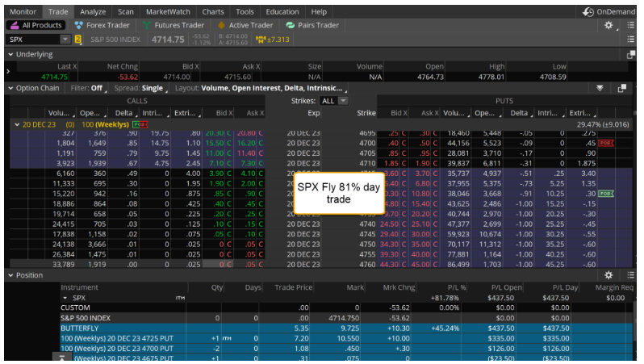Click the All Products button
644x364 pixels.
tap(36, 26)
